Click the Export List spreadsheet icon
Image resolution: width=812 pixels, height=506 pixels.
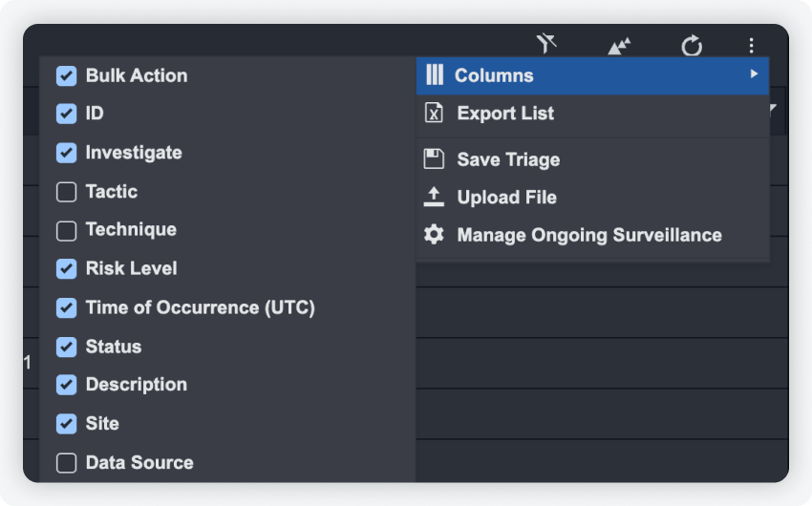tap(434, 114)
